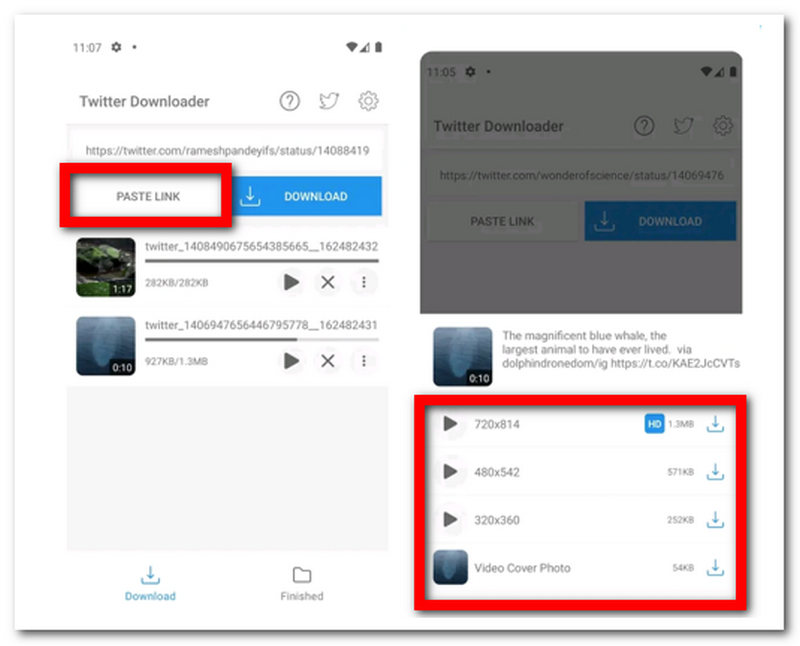Click the Video Cover Photo thumbnail
Screen dimensions: 800x646
click(451, 567)
